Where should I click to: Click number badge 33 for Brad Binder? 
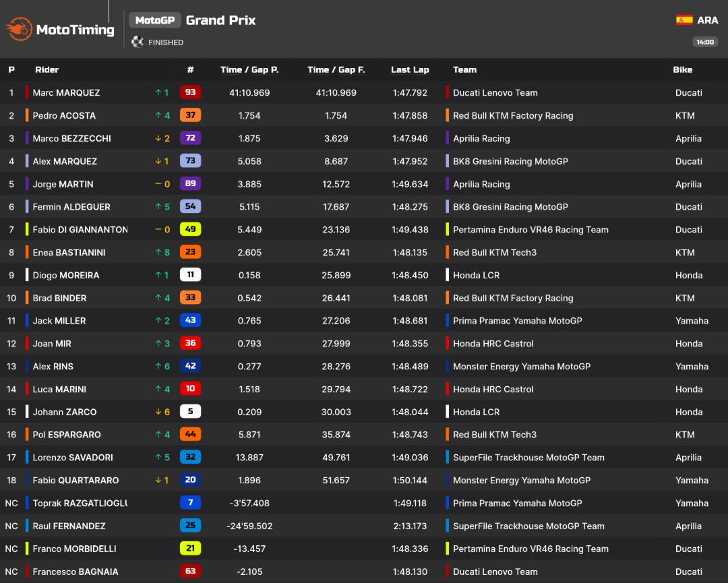point(190,297)
